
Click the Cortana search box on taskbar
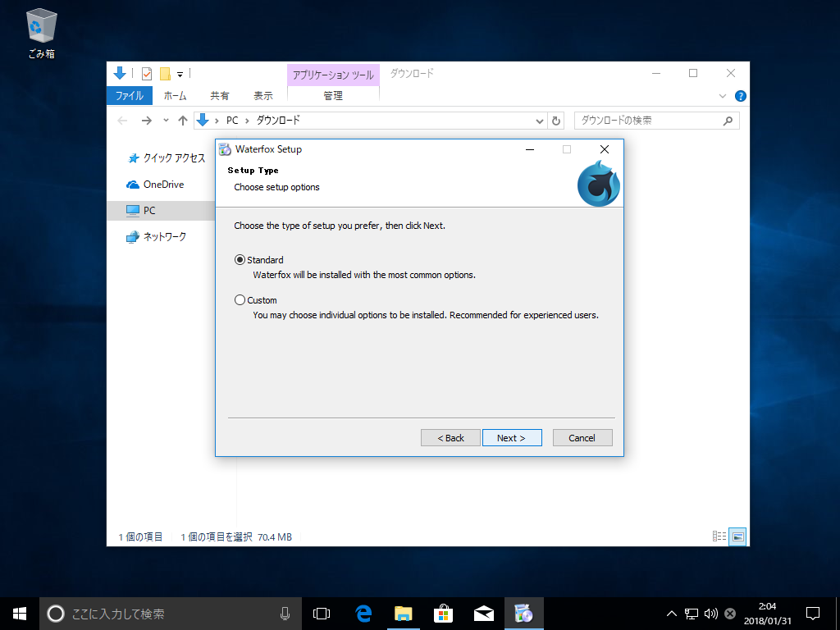[171, 614]
